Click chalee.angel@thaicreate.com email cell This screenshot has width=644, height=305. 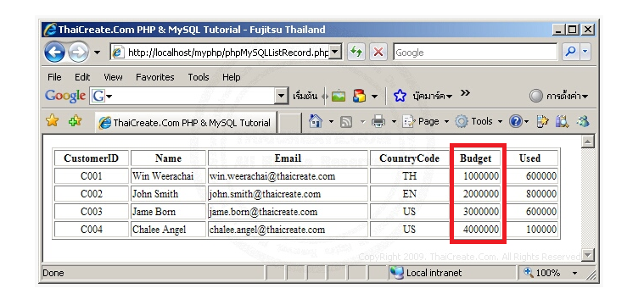288,230
